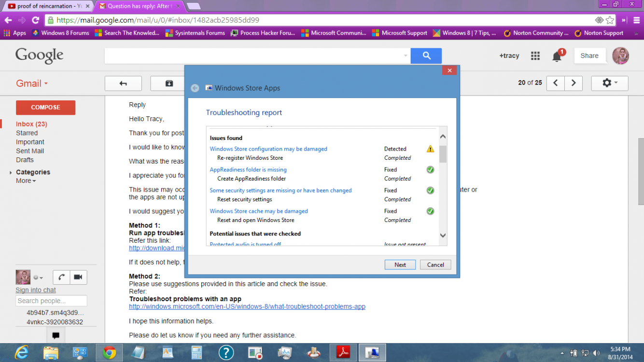Open the chat status dropdown

(38, 278)
